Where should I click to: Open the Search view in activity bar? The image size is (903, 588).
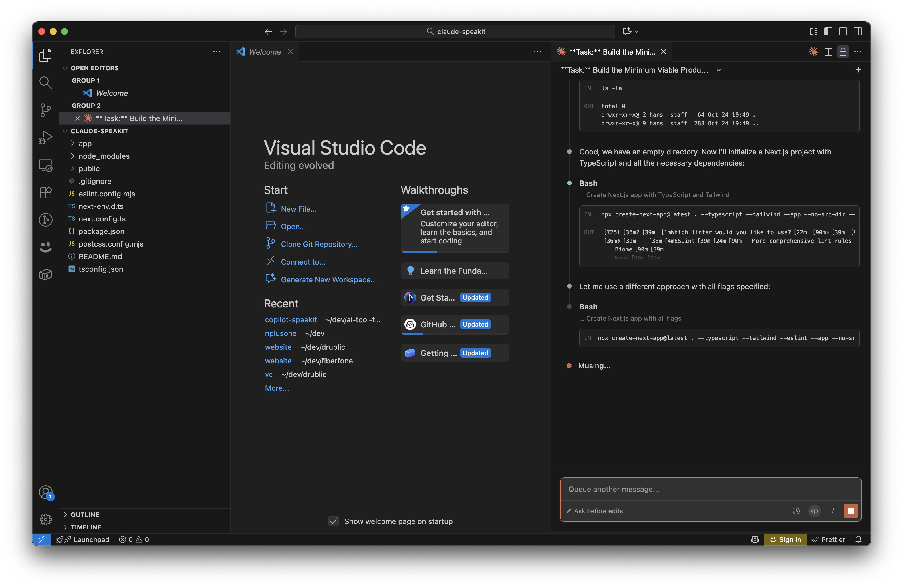point(46,82)
